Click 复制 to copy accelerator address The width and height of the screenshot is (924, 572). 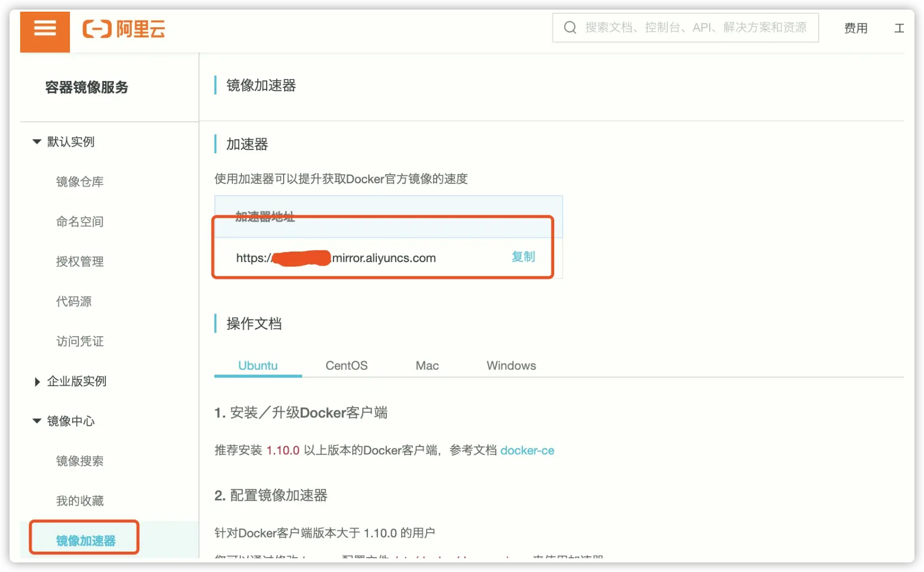coord(523,257)
